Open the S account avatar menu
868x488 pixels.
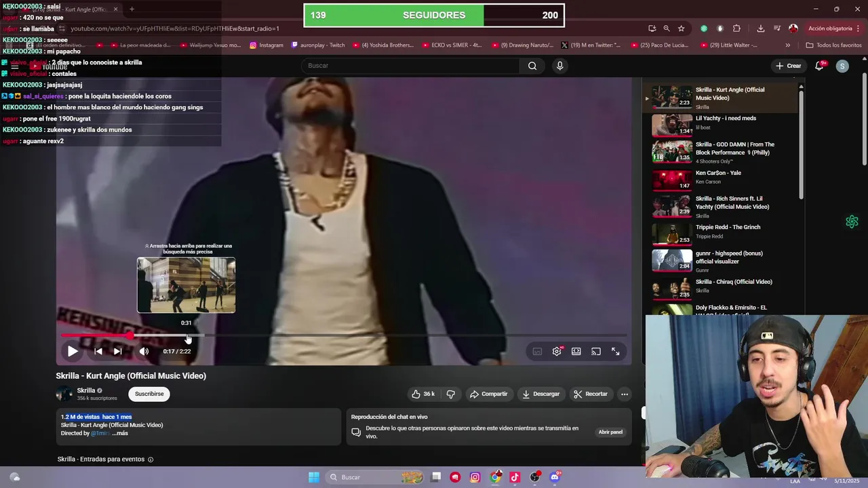pos(842,66)
